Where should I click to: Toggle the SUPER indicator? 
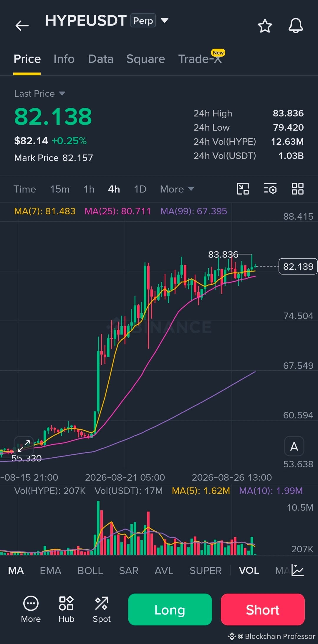[x=206, y=570]
